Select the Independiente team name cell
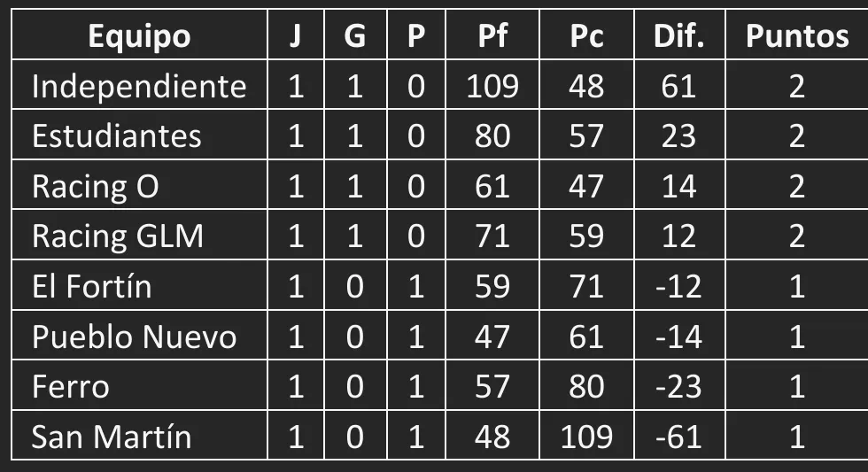 click(139, 86)
